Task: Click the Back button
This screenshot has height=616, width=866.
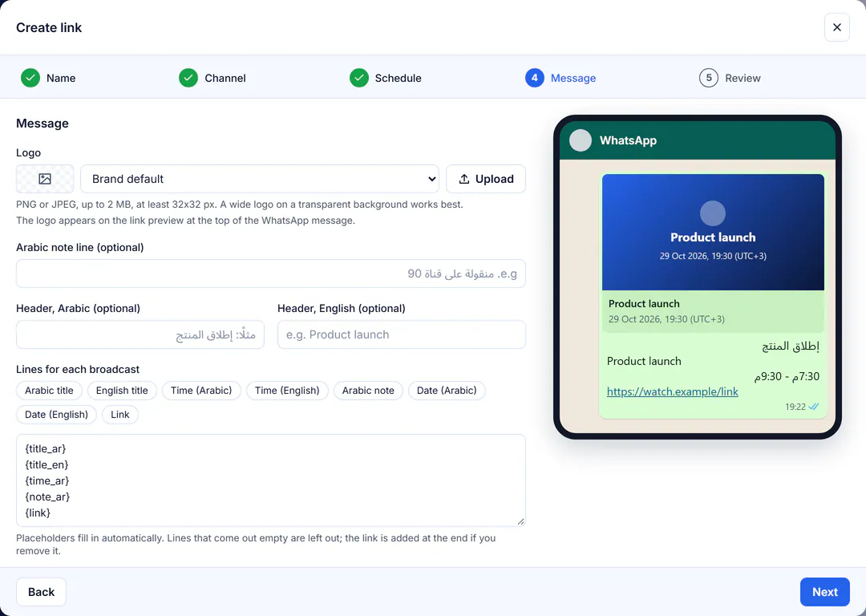Action: 42,592
